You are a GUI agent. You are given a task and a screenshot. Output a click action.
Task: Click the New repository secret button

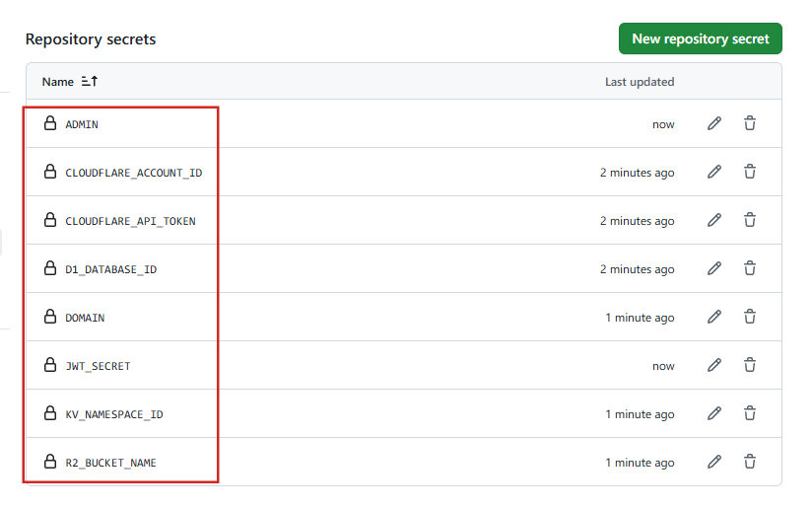pos(700,38)
